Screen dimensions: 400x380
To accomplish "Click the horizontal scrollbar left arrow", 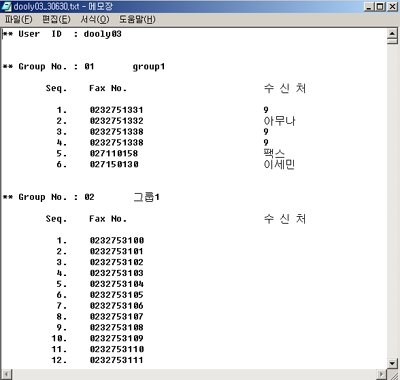I will pyautogui.click(x=7, y=374).
